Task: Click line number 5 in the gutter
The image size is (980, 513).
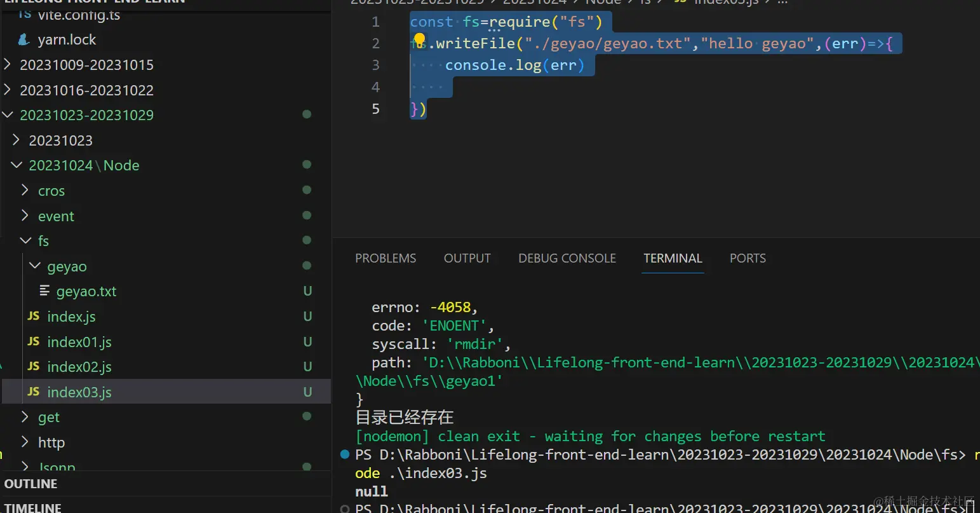Action: point(375,109)
